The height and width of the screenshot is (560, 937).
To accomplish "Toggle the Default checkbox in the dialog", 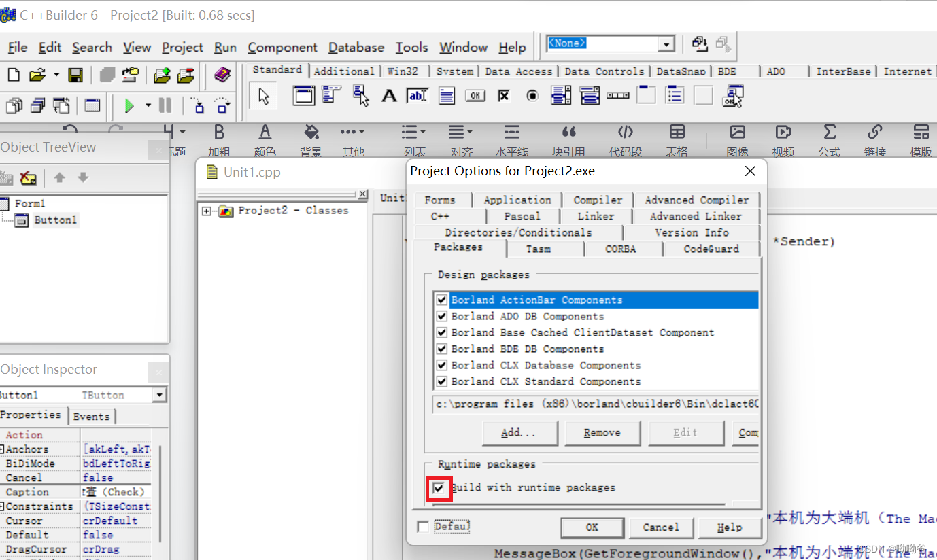I will (423, 527).
